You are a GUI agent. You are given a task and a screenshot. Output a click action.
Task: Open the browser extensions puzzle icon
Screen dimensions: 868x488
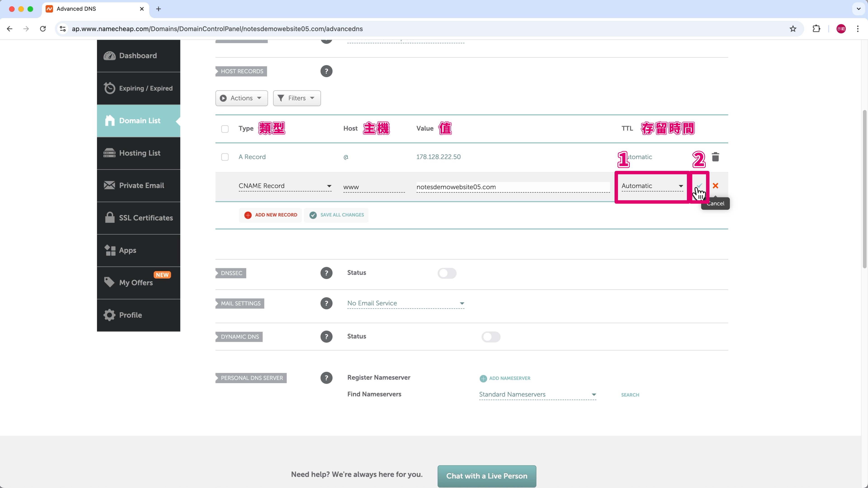pyautogui.click(x=816, y=29)
